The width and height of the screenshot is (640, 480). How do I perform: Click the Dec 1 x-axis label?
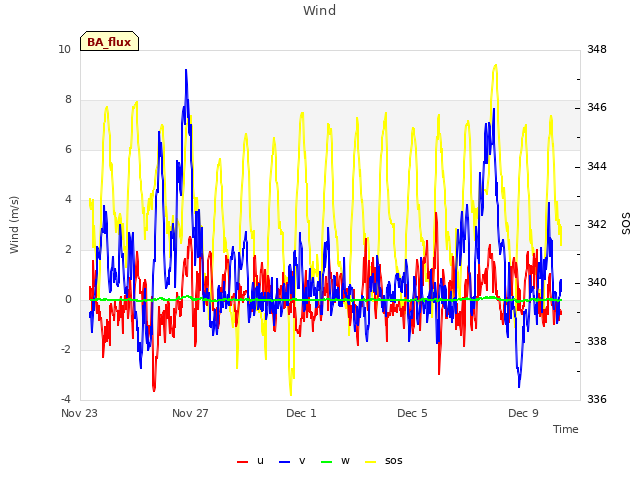(x=301, y=413)
